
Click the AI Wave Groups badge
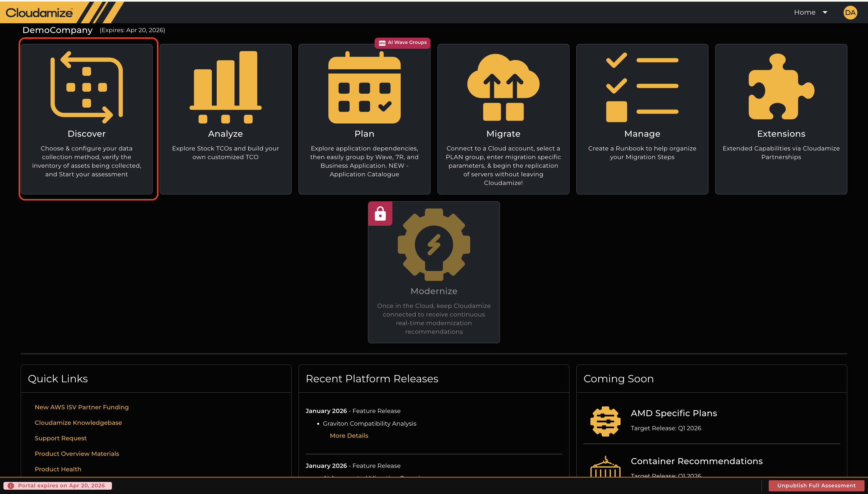(402, 43)
